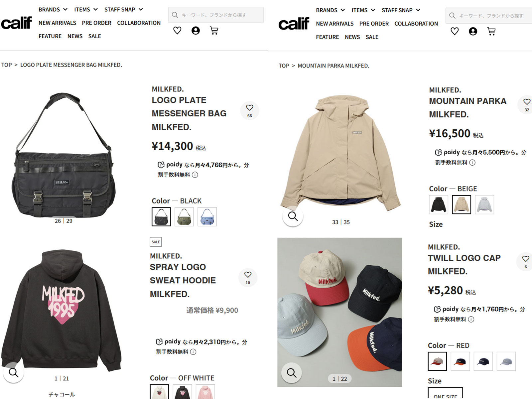Open the account profile icon in the right header
The width and height of the screenshot is (532, 399).
point(473,32)
